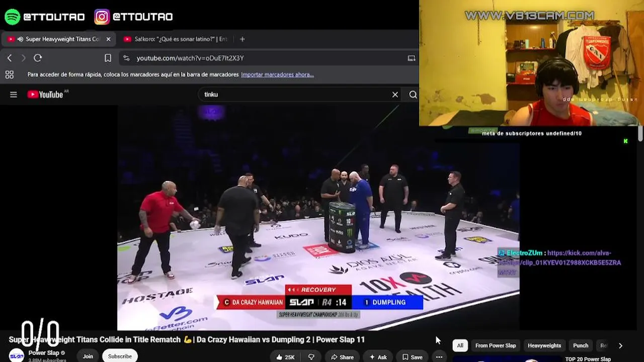The height and width of the screenshot is (362, 644).
Task: Open the Power Slap channel name link
Action: coord(44,353)
